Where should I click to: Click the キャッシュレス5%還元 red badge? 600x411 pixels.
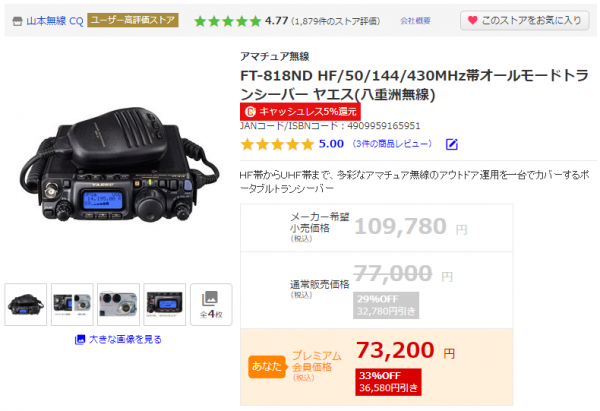point(300,111)
